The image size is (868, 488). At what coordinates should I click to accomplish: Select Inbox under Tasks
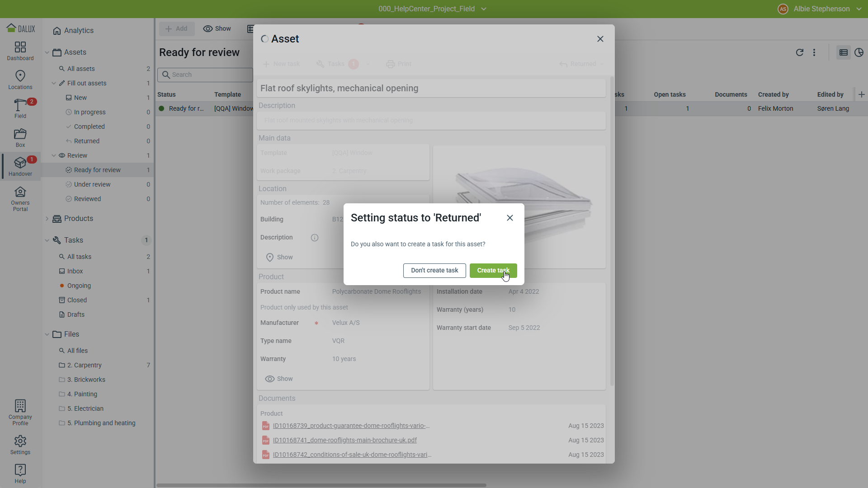75,271
